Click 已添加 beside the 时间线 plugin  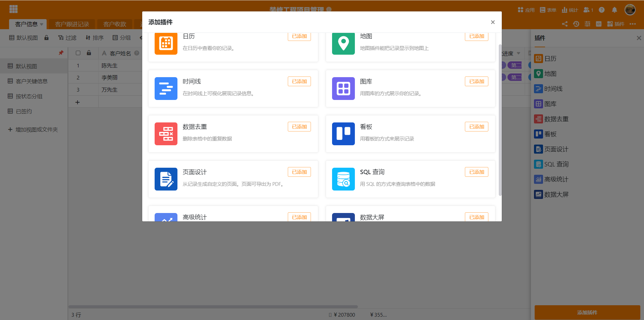299,81
